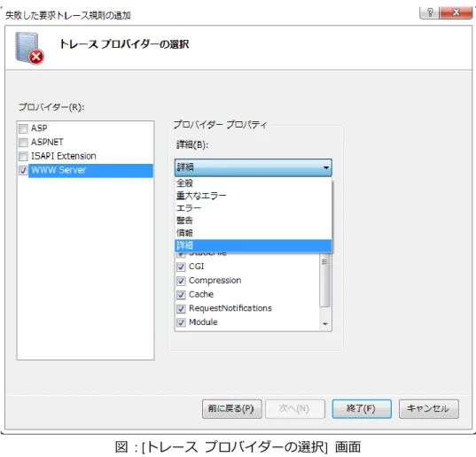476x457 pixels.
Task: Click the キャンセル cancel button
Action: click(x=428, y=409)
